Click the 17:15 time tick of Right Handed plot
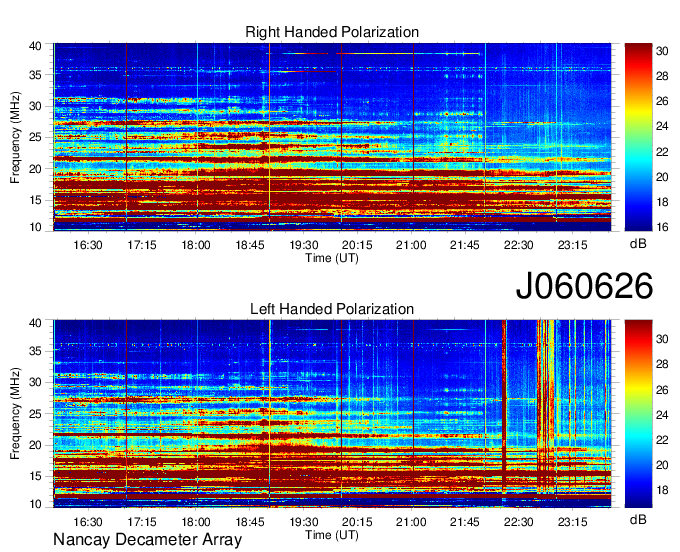 pyautogui.click(x=142, y=245)
